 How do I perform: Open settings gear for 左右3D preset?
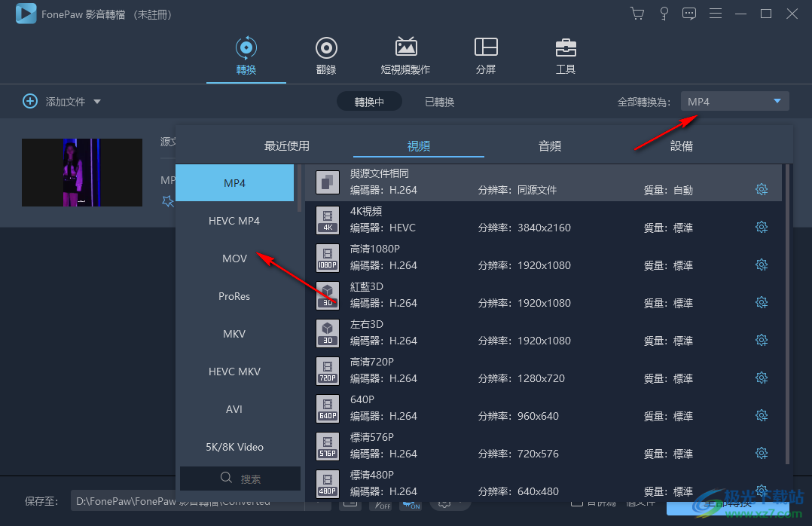[762, 340]
